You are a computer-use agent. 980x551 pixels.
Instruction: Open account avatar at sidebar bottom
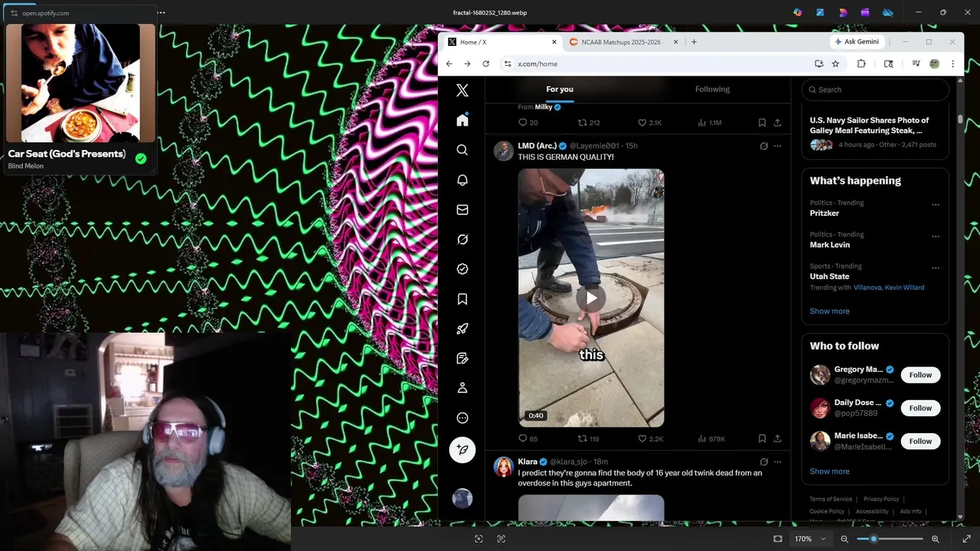pyautogui.click(x=462, y=498)
